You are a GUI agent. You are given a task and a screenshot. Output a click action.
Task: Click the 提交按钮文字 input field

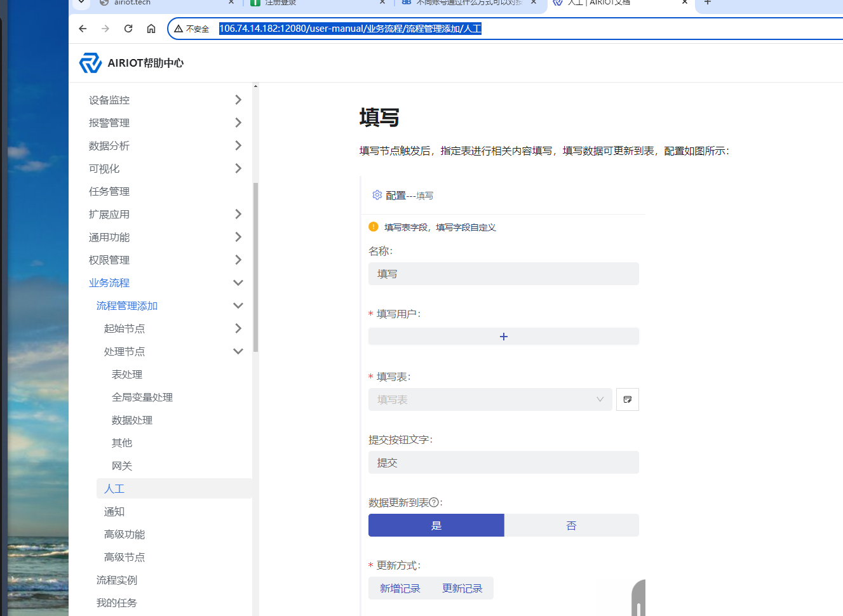click(x=504, y=462)
